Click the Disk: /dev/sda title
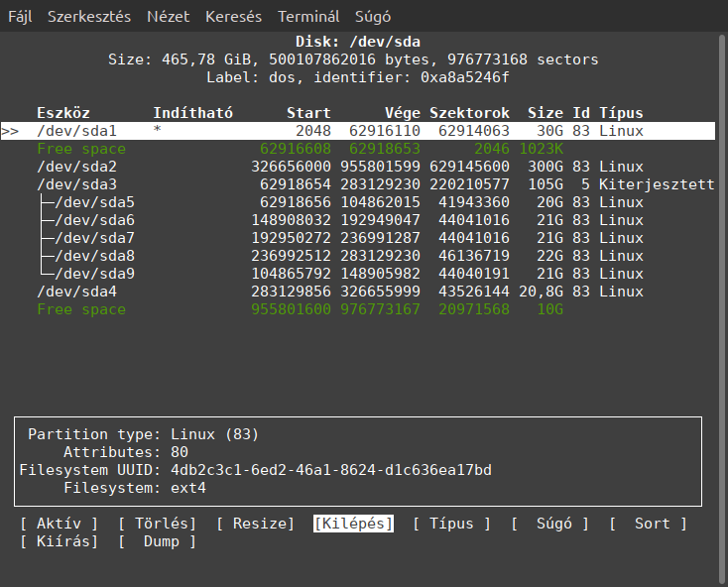728x587 pixels. [358, 42]
